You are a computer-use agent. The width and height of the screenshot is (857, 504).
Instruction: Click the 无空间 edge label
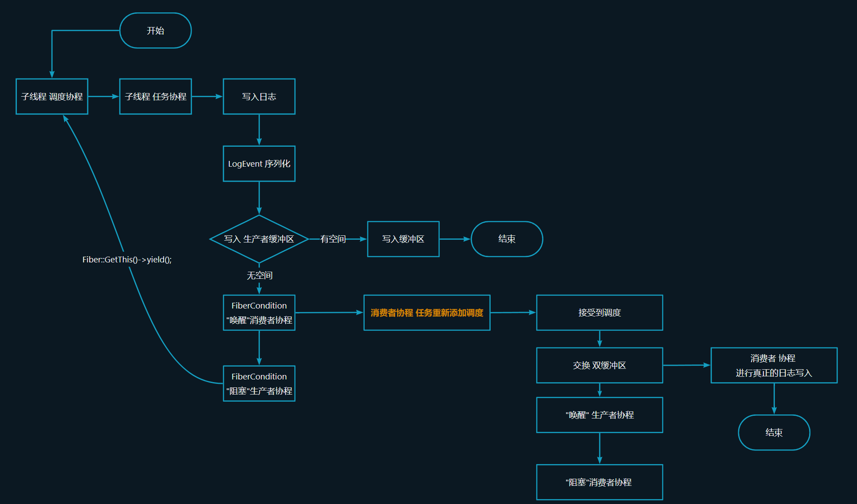pos(259,275)
